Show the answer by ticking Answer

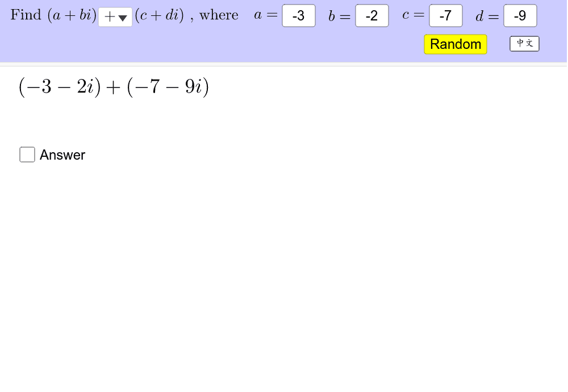click(27, 154)
